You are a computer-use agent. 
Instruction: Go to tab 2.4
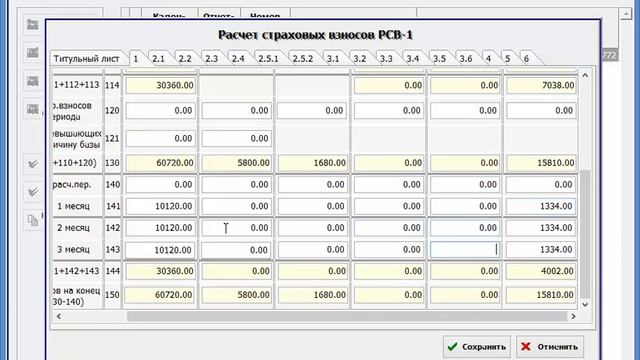[x=238, y=59]
